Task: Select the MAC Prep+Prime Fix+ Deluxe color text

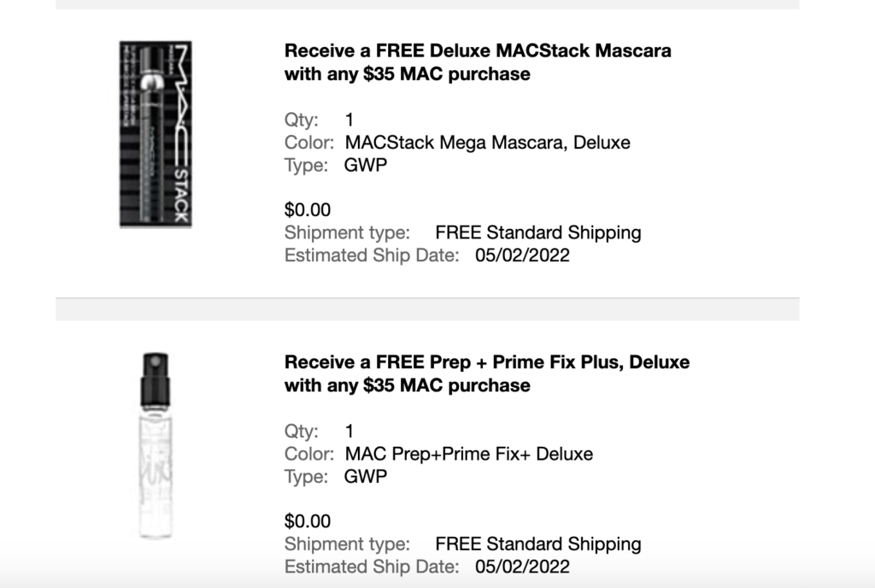Action: click(469, 454)
